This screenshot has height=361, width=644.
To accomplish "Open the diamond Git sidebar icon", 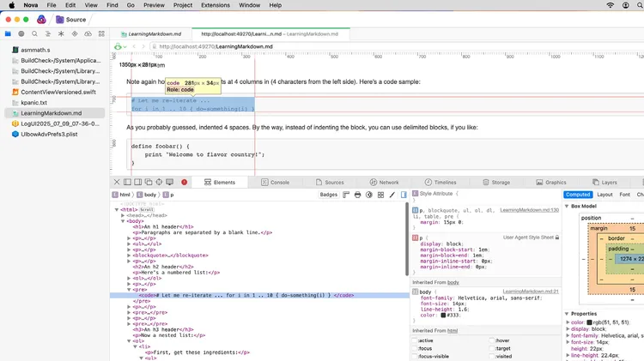I will pyautogui.click(x=75, y=33).
